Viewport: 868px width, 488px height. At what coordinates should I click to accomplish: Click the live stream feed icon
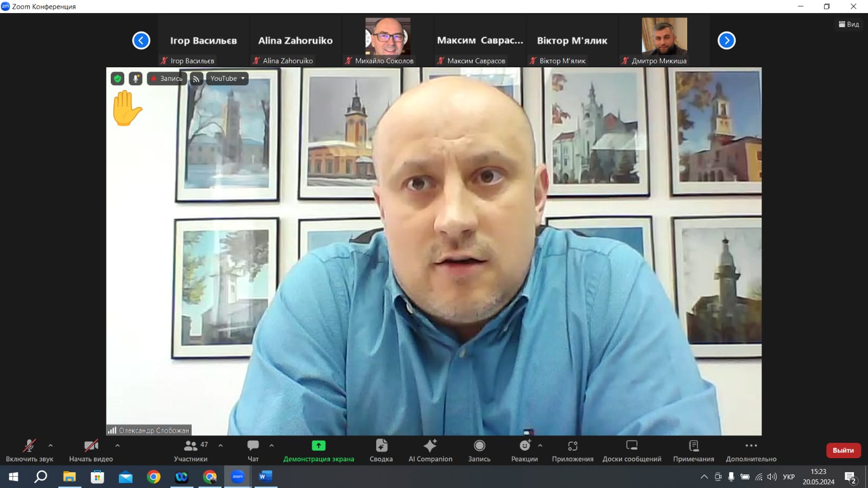pos(197,79)
